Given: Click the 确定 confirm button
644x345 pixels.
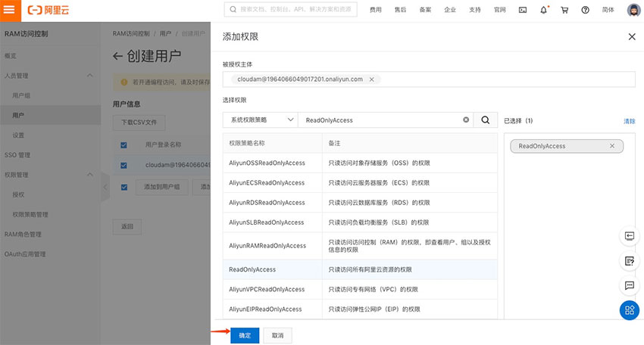Looking at the screenshot, I should 245,336.
